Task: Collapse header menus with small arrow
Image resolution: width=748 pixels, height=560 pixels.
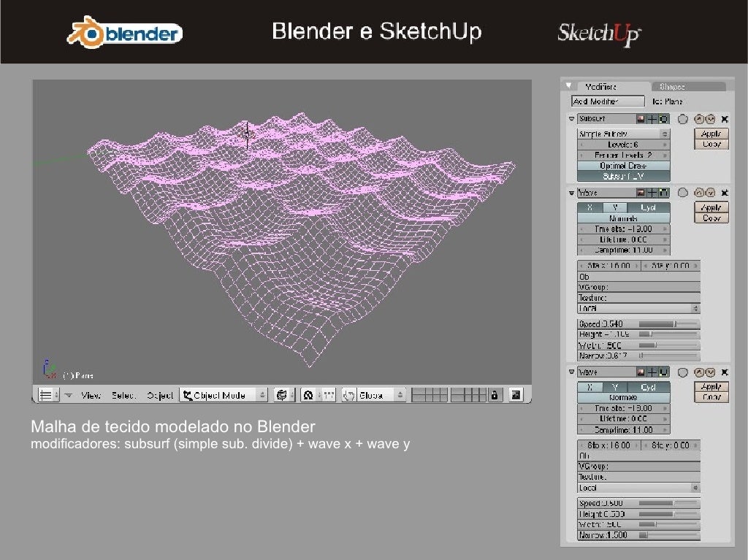Action: tap(68, 396)
